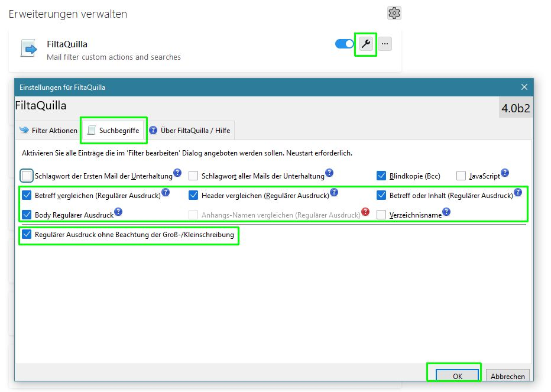Open help icon for Header vergleichen
Screen dimensions: 551x392
point(334,192)
